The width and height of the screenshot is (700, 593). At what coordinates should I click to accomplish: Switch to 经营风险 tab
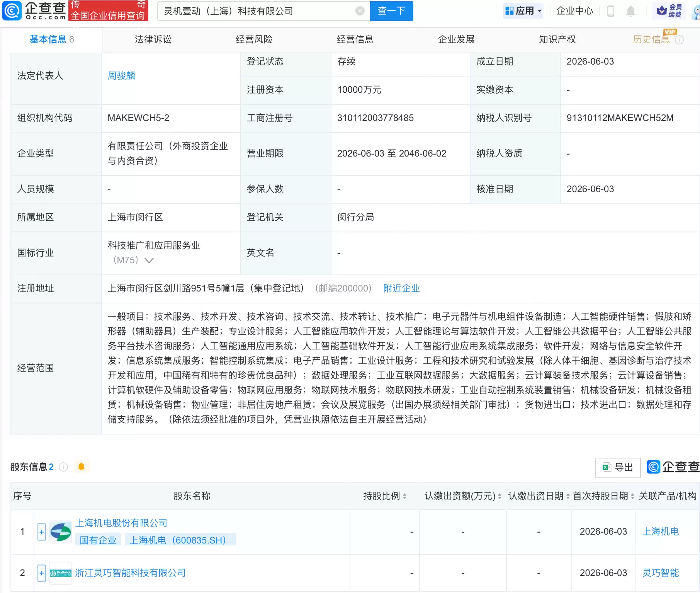(x=254, y=39)
